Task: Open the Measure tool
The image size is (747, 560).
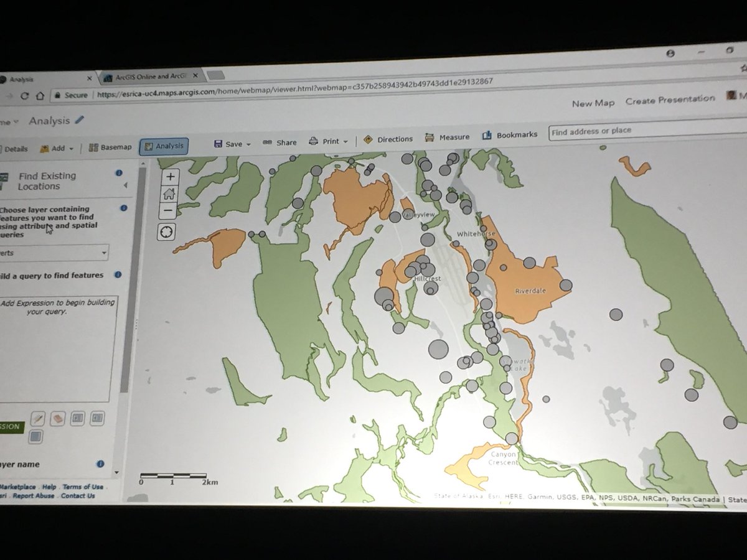Action: click(x=446, y=138)
